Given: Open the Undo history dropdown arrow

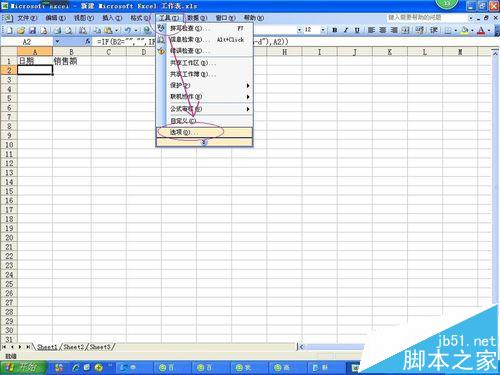Looking at the screenshot, I should pyautogui.click(x=136, y=31).
